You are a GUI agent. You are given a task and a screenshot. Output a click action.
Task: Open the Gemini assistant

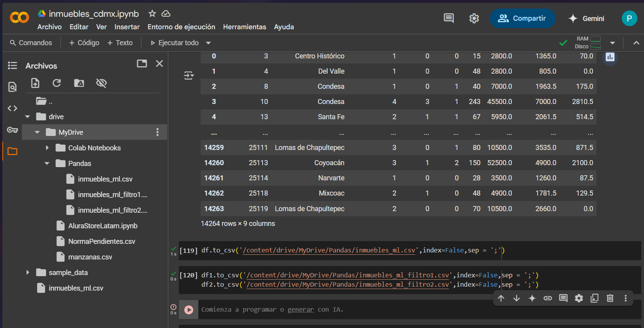(586, 18)
